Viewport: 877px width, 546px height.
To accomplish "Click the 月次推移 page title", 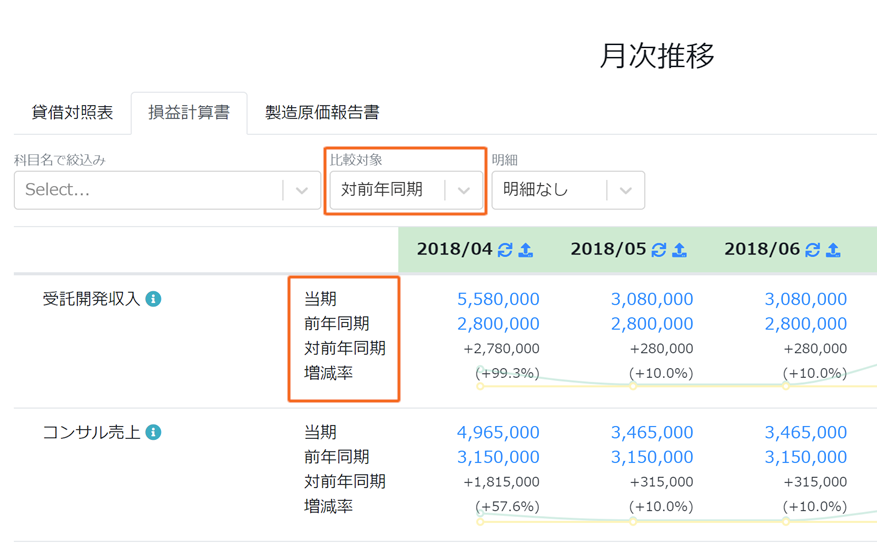I will click(x=657, y=56).
